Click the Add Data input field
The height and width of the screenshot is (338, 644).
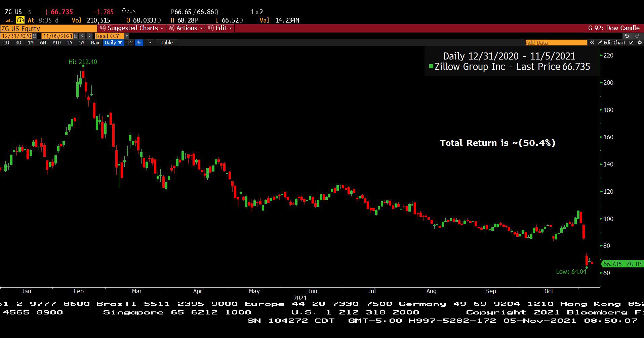[556, 43]
